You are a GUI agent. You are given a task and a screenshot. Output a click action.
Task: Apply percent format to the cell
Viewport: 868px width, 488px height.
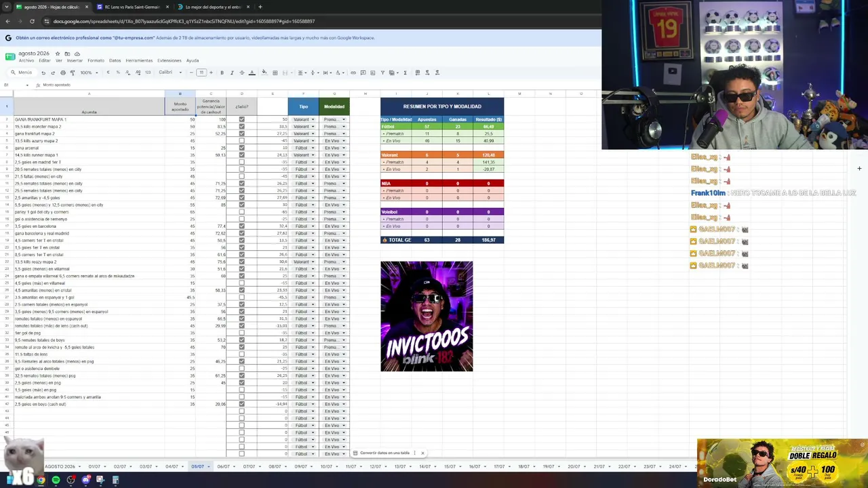pos(117,73)
